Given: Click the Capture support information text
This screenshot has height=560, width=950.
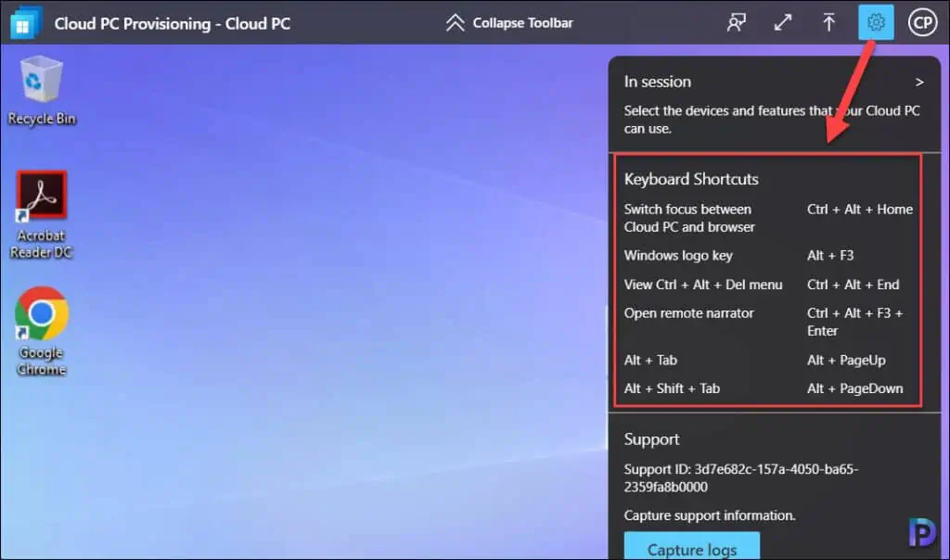Looking at the screenshot, I should click(710, 515).
